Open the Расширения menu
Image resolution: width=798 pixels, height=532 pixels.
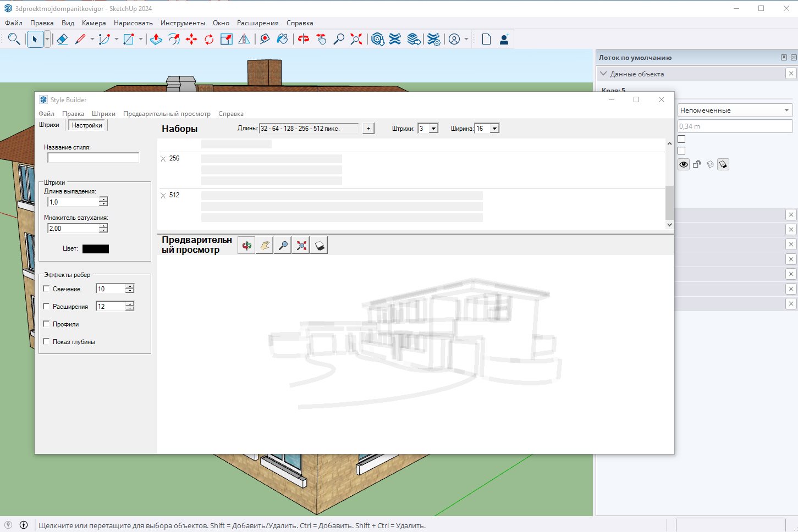pyautogui.click(x=257, y=23)
